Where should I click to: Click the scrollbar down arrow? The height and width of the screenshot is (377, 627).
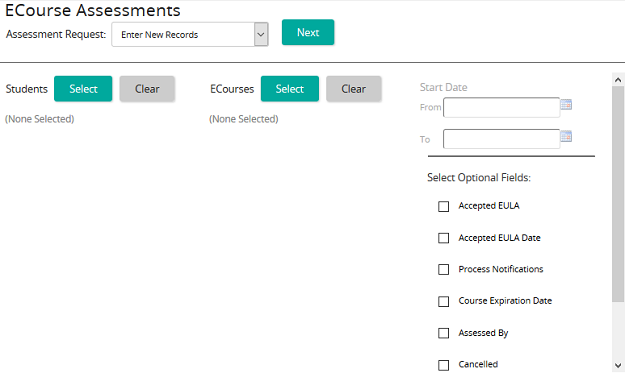(618, 365)
